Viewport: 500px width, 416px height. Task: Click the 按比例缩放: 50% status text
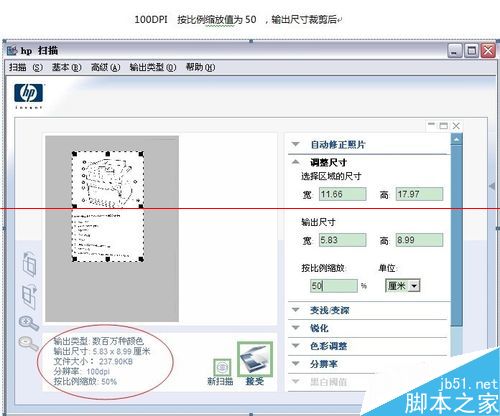[x=85, y=381]
